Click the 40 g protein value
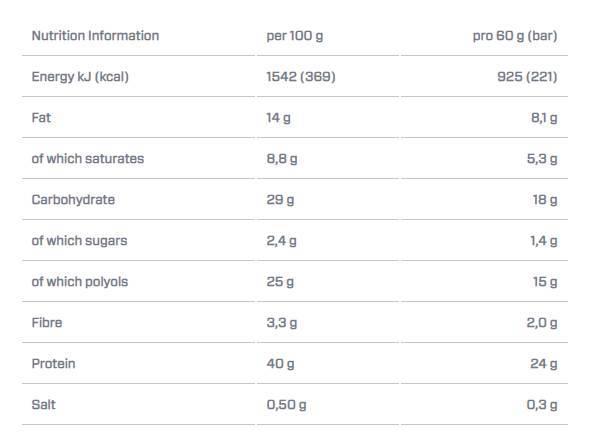This screenshot has width=590, height=447. point(280,364)
